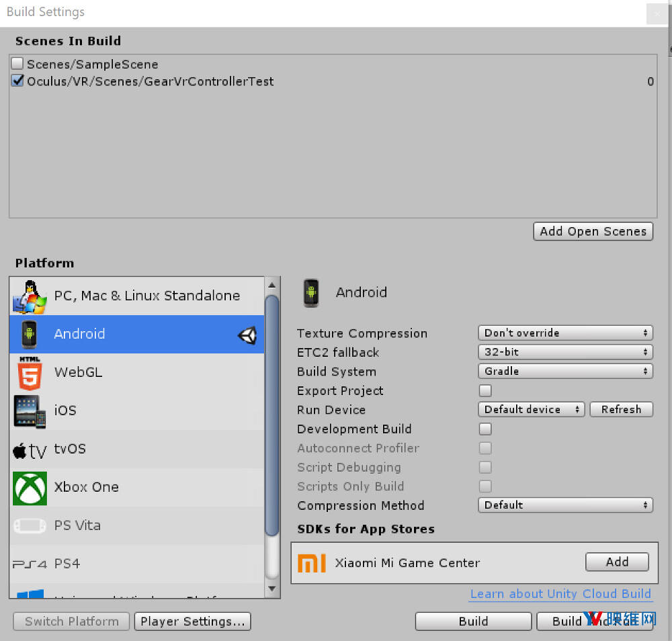Click the tvOS Apple TV icon
Image resolution: width=672 pixels, height=641 pixels.
[x=30, y=450]
